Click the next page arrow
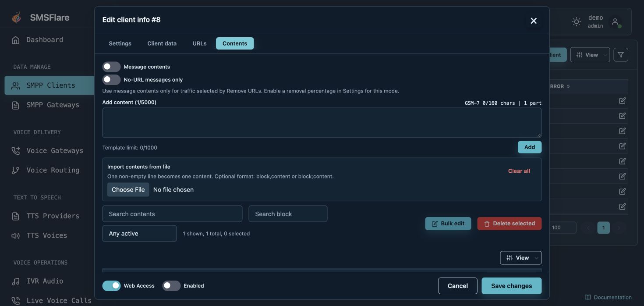 619,228
